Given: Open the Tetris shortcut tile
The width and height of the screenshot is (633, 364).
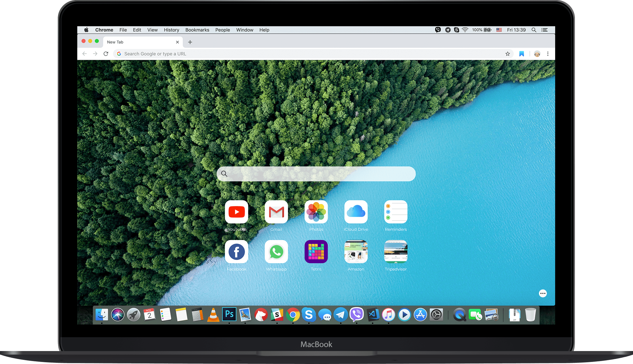Looking at the screenshot, I should 316,252.
